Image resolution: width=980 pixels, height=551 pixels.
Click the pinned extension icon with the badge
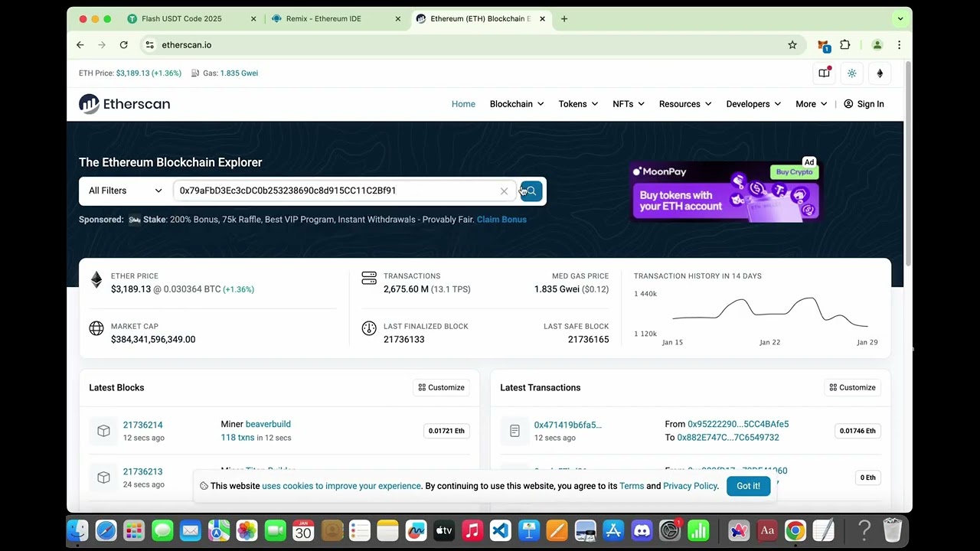[823, 46]
